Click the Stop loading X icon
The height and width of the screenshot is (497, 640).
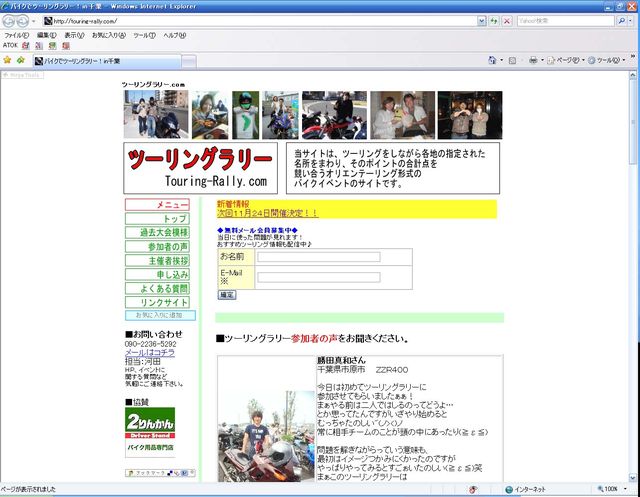coord(507,20)
